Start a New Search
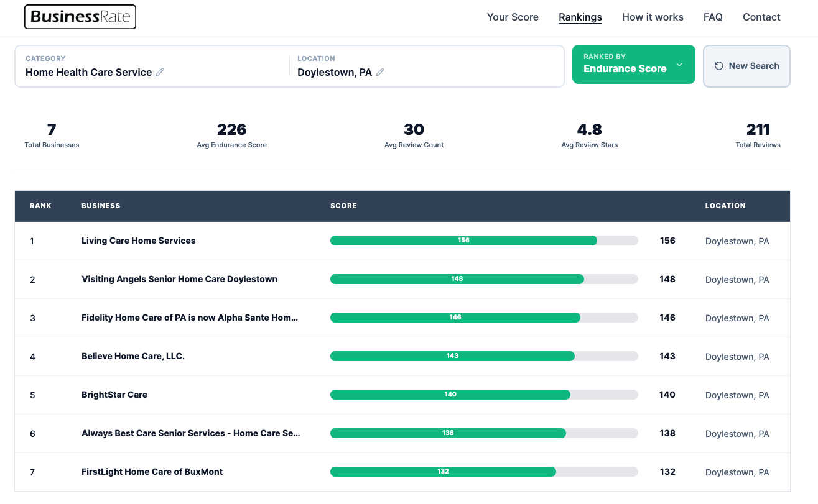Image resolution: width=818 pixels, height=504 pixels. (x=746, y=66)
